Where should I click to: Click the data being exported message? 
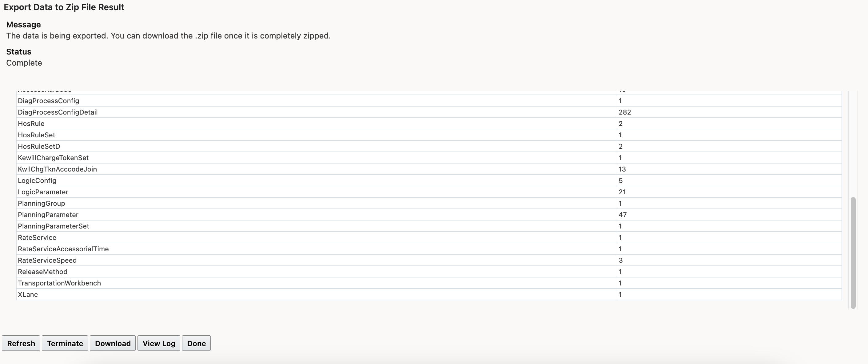coord(169,36)
